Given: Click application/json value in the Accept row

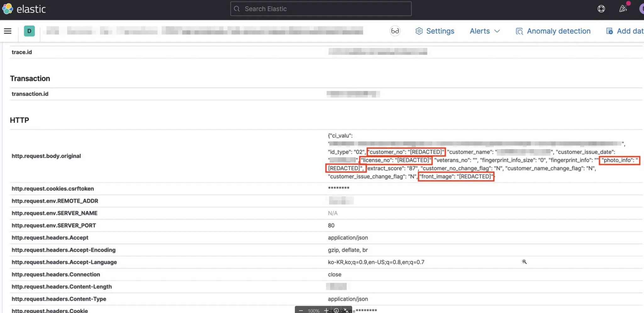Looking at the screenshot, I should (348, 238).
